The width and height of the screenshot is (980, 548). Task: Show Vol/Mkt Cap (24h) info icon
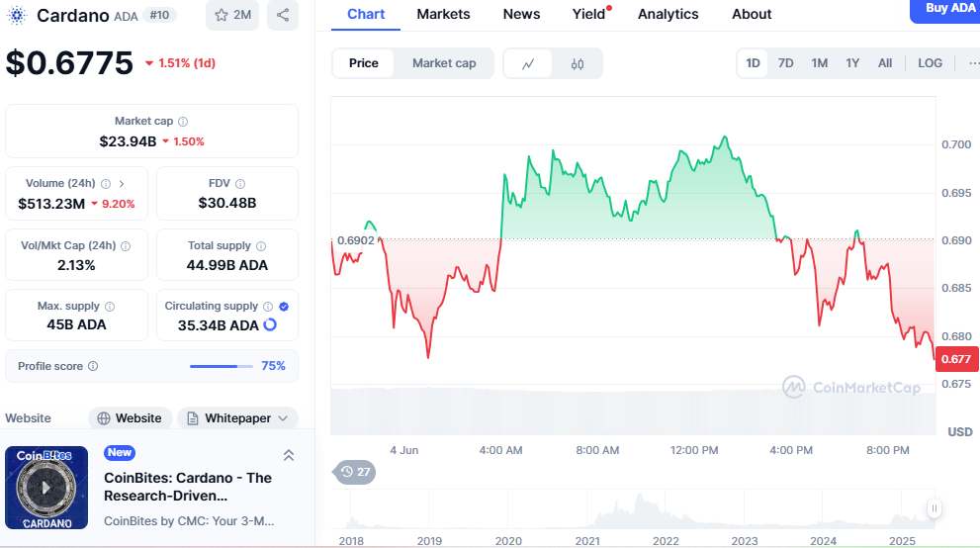click(x=126, y=246)
